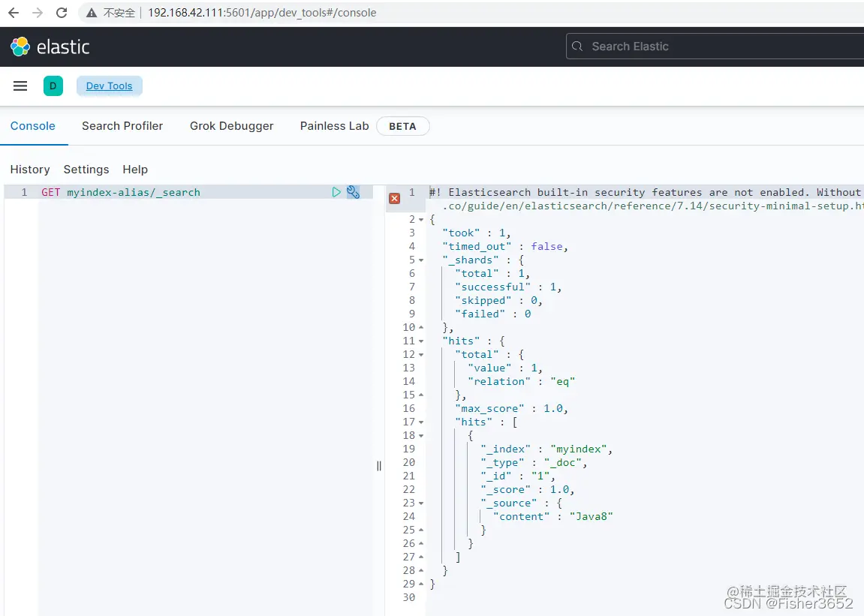The height and width of the screenshot is (616, 864).
Task: Click the BETA badge
Action: point(402,126)
